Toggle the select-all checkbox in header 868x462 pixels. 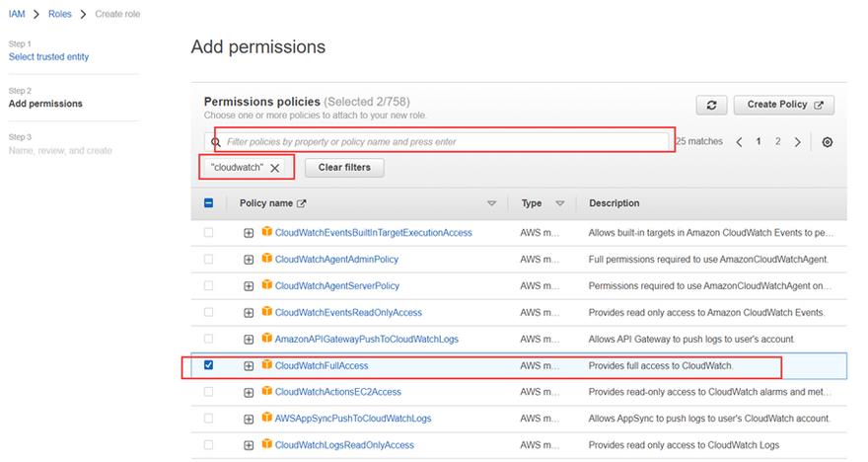(x=208, y=203)
